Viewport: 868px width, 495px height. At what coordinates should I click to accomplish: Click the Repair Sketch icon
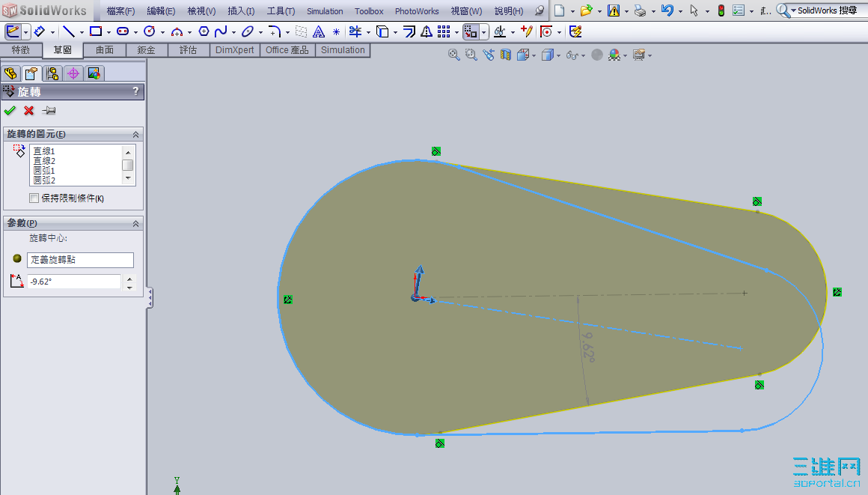(x=527, y=31)
